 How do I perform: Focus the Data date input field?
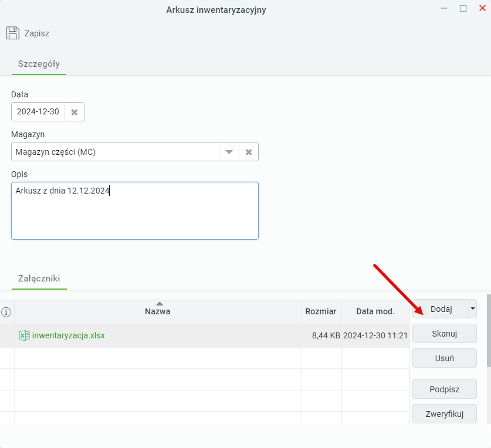click(38, 112)
